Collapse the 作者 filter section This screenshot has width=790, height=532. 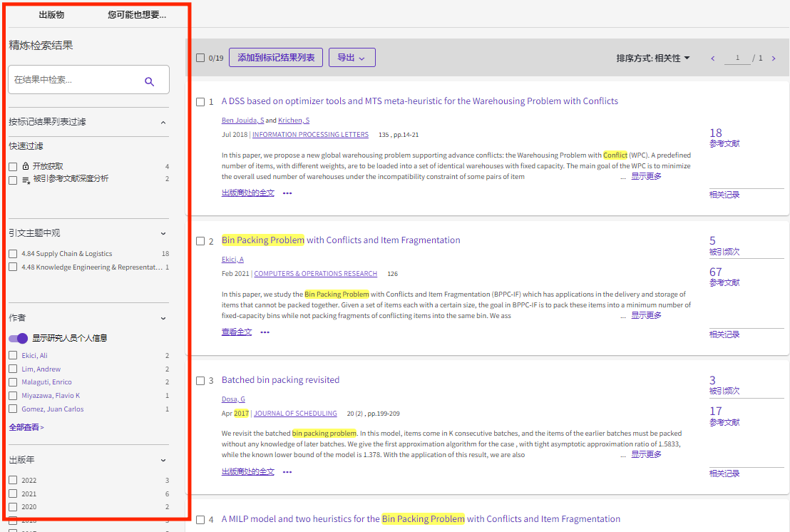163,318
